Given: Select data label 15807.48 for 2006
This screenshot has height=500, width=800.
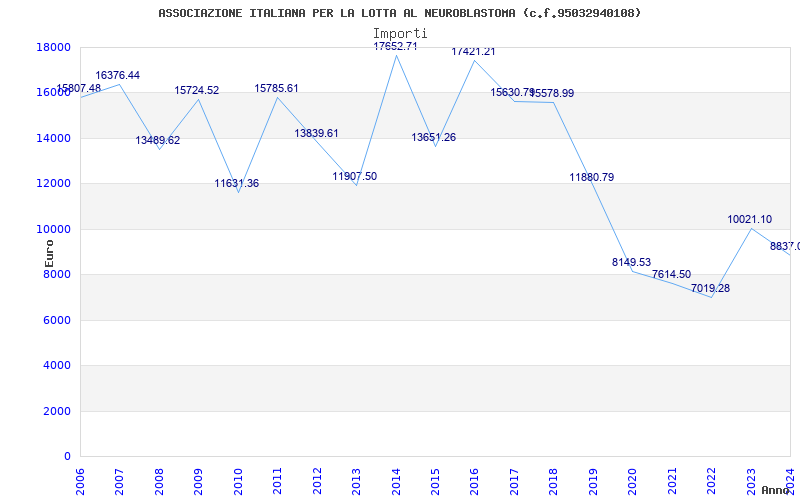Looking at the screenshot, I should [x=79, y=88].
